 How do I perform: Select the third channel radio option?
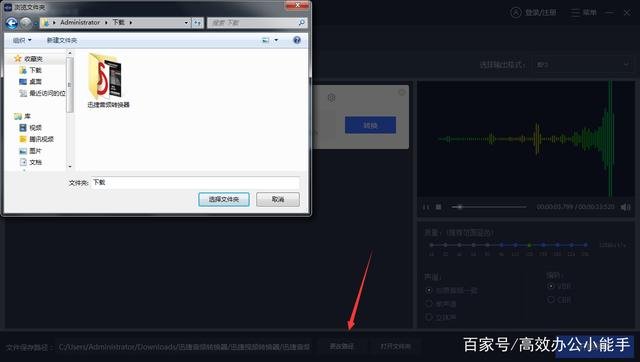click(429, 317)
